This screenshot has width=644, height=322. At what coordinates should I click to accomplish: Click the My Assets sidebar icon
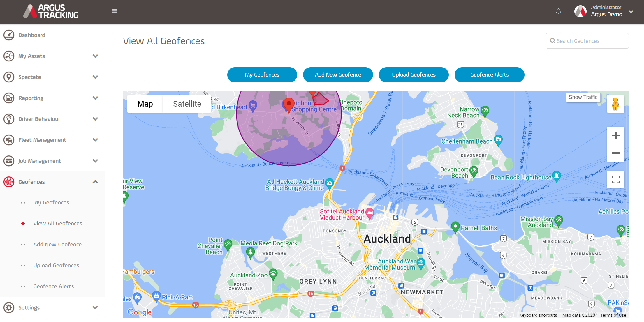pos(9,56)
